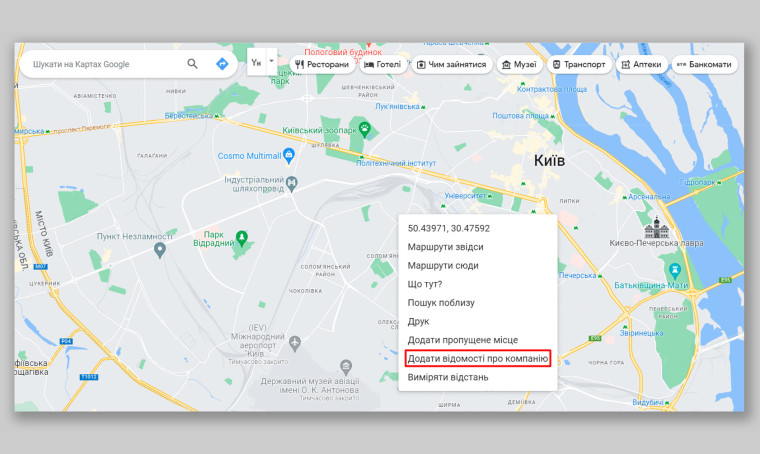
Task: Click the Звіринецька station label
Action: click(x=641, y=333)
